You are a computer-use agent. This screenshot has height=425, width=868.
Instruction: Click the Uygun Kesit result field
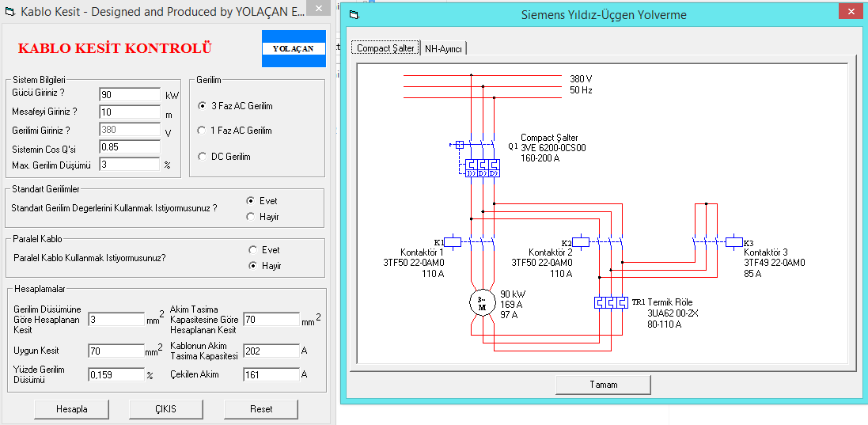click(116, 351)
